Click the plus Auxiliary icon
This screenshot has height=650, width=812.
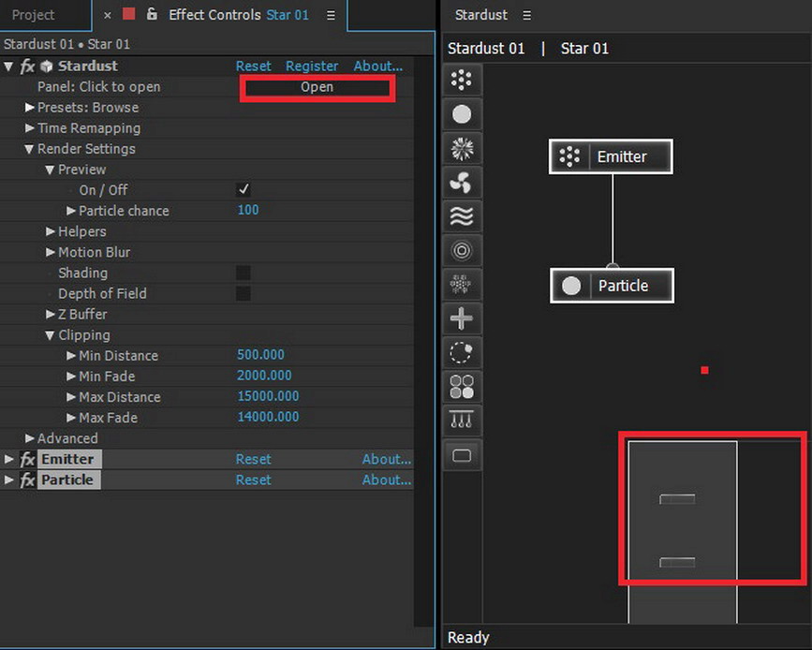(x=462, y=318)
